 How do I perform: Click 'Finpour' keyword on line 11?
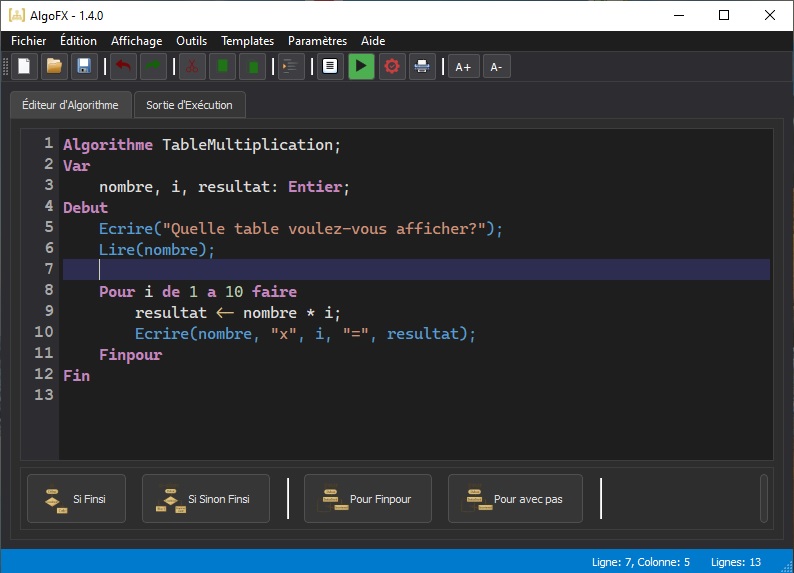point(131,355)
